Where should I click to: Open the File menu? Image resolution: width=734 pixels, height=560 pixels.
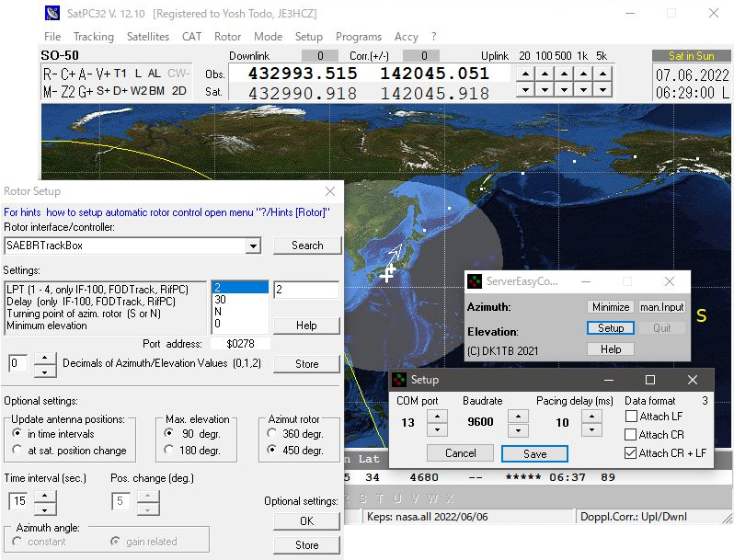coord(52,37)
